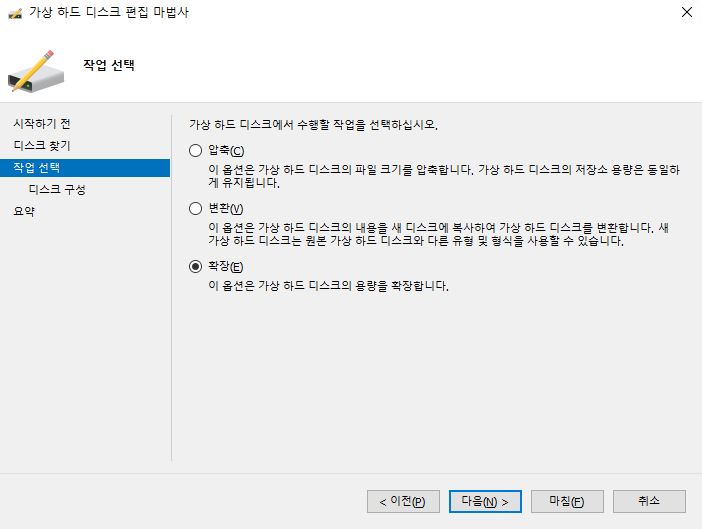This screenshot has width=702, height=529.
Task: Open the 디스크 구성 sub-step
Action: (x=57, y=189)
